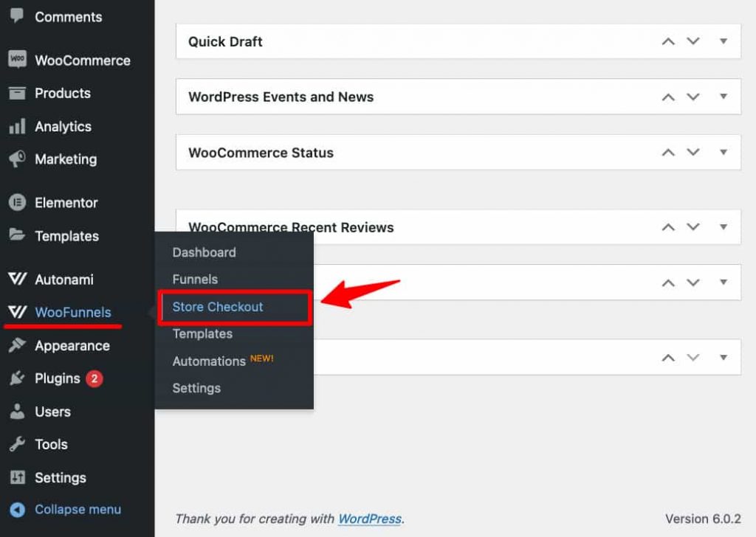756x537 pixels.
Task: Open the Comments admin menu
Action: click(68, 17)
